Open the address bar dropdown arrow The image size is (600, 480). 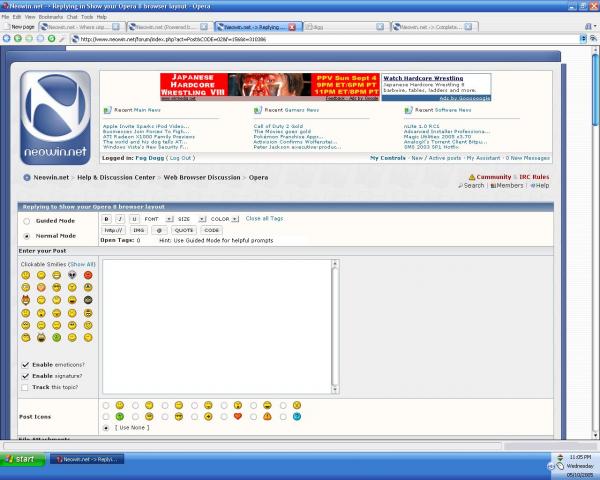tap(583, 39)
